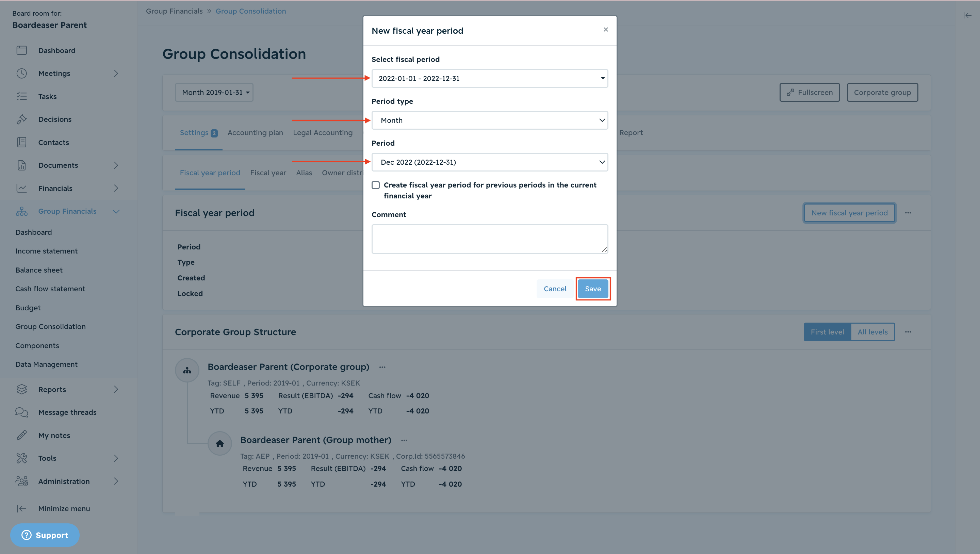Expand the Dec 2022 Period dropdown
Image resolution: width=980 pixels, height=554 pixels.
tap(490, 162)
